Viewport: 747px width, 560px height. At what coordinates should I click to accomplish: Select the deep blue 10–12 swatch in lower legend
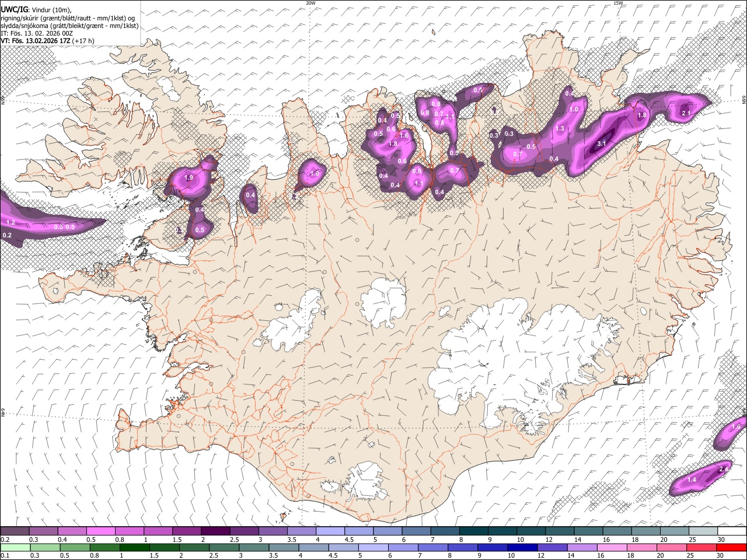pyautogui.click(x=522, y=547)
